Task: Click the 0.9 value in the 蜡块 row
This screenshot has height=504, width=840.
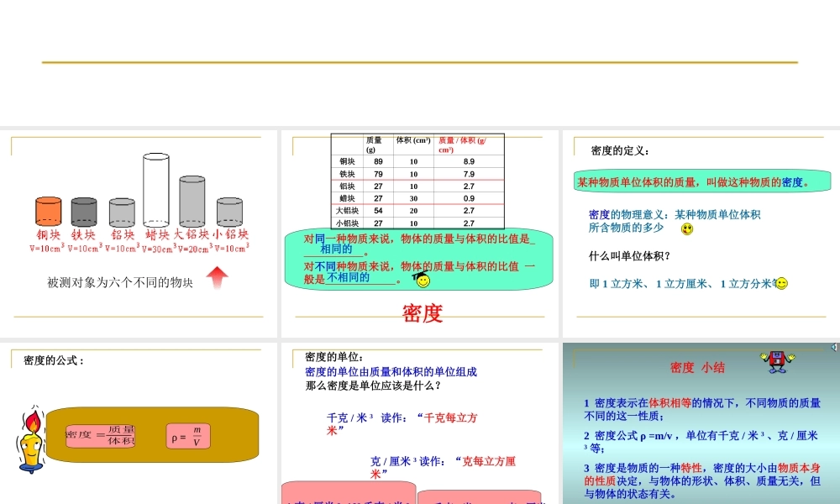Action: [469, 198]
